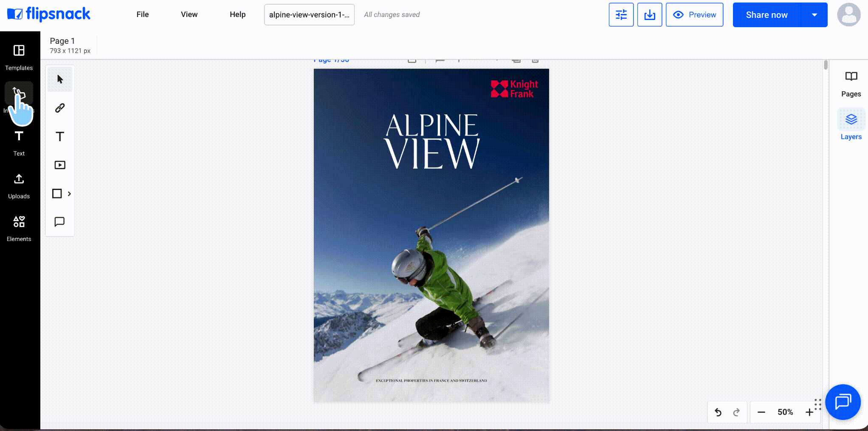The height and width of the screenshot is (431, 868).
Task: Redo the last action
Action: point(736,412)
